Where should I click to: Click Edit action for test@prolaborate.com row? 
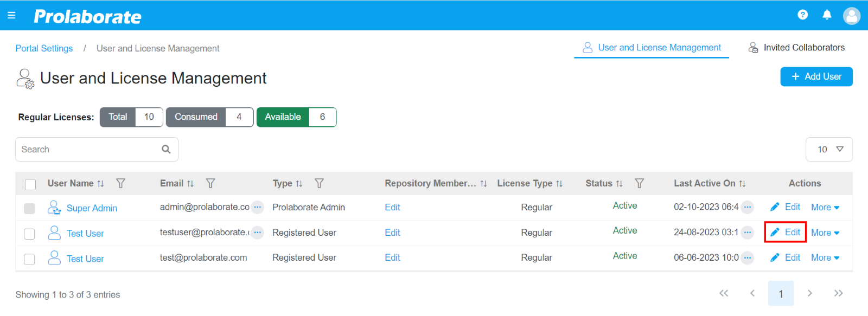(785, 257)
